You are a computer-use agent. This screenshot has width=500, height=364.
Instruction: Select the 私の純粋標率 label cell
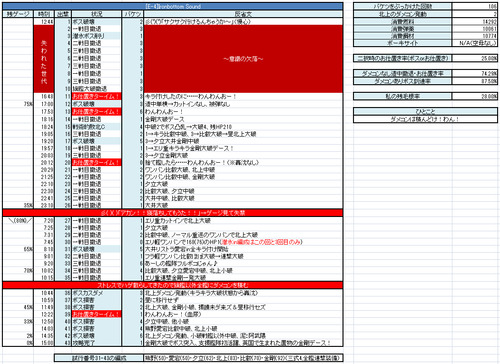click(x=403, y=96)
